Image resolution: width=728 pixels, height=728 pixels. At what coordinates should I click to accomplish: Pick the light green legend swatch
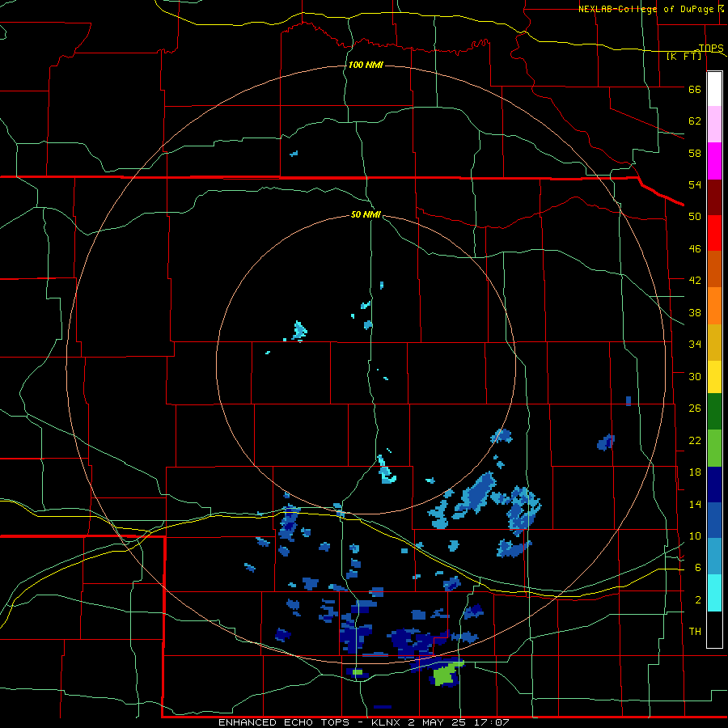(714, 448)
